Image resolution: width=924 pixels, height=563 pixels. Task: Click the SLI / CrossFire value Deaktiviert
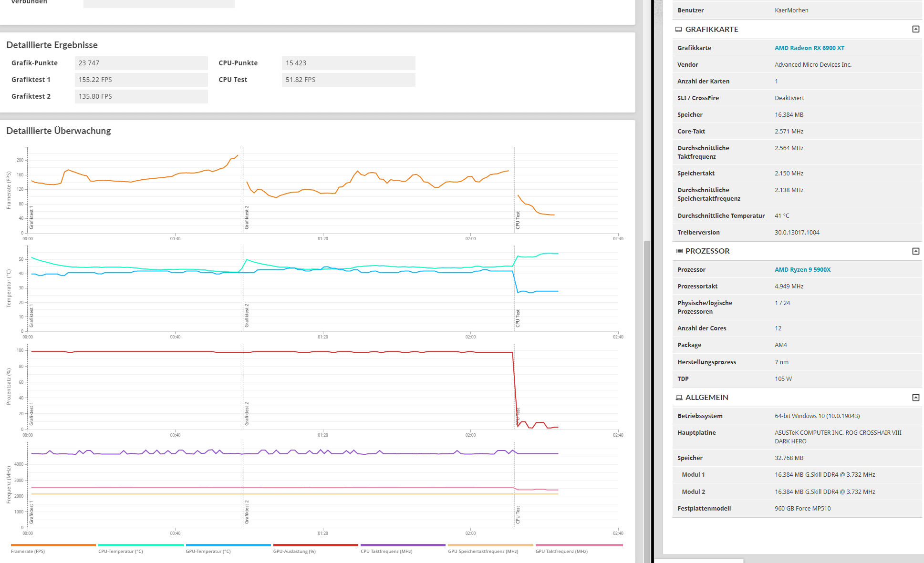click(x=789, y=98)
